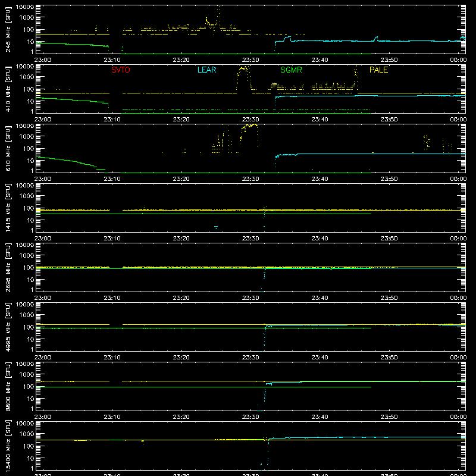The width and height of the screenshot is (476, 476).
Task: Click 23:20 tick label under 410 MHz plot
Action: [x=181, y=120]
